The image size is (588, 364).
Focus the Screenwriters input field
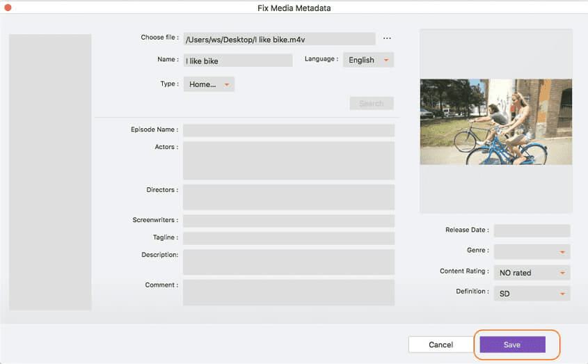pos(288,221)
